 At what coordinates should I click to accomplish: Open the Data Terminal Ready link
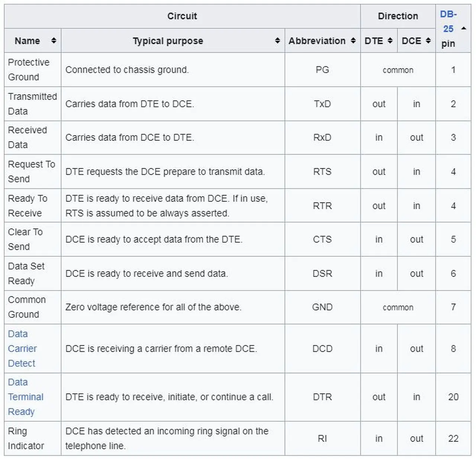pos(25,397)
